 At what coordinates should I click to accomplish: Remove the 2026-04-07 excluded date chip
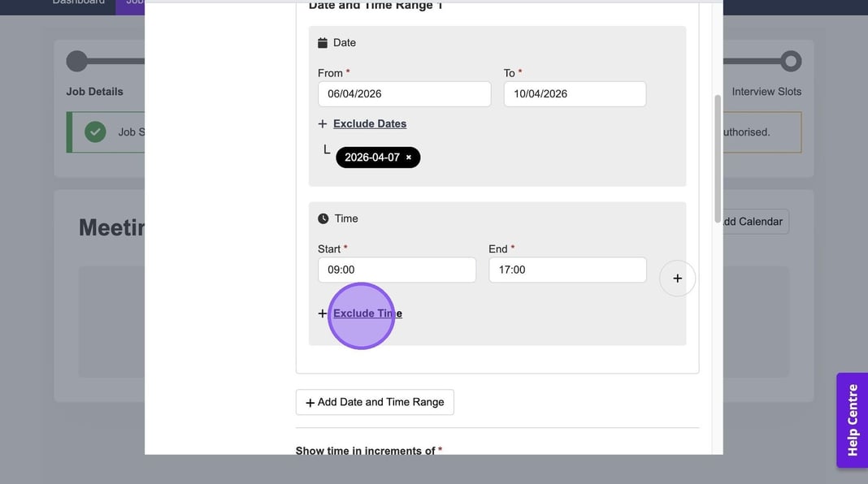409,158
